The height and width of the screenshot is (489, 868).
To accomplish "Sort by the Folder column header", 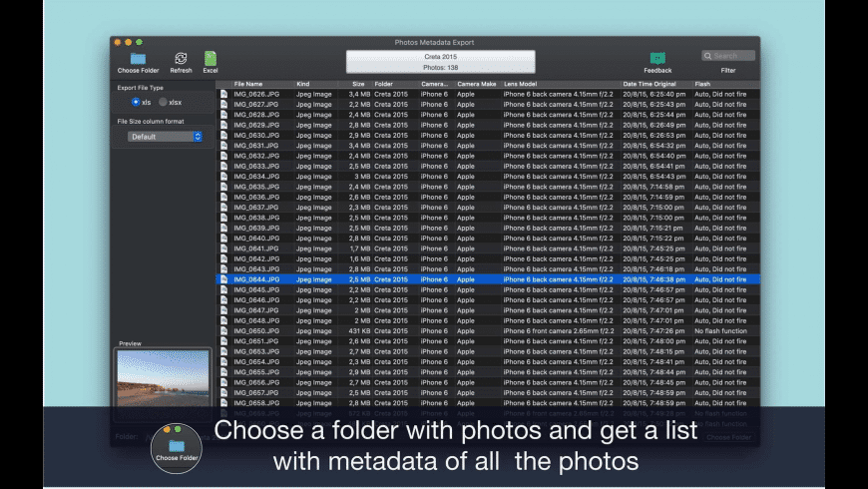I will (384, 84).
